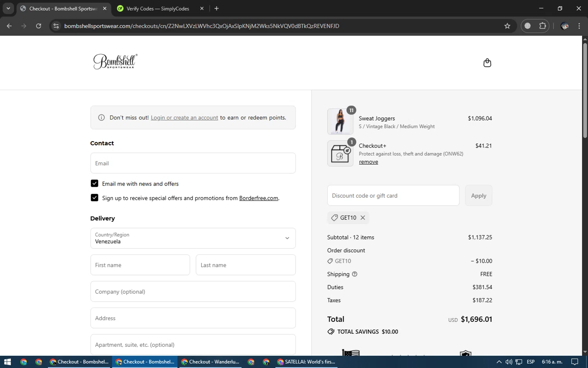Click the Email input field
Viewport: 588px width, 368px height.
tap(193, 163)
